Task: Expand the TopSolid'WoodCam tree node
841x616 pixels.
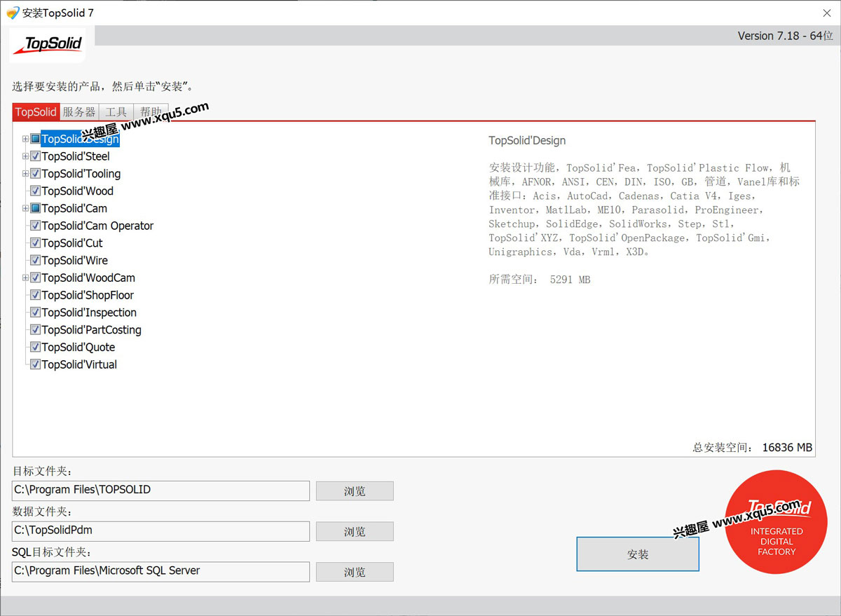Action: (x=25, y=278)
